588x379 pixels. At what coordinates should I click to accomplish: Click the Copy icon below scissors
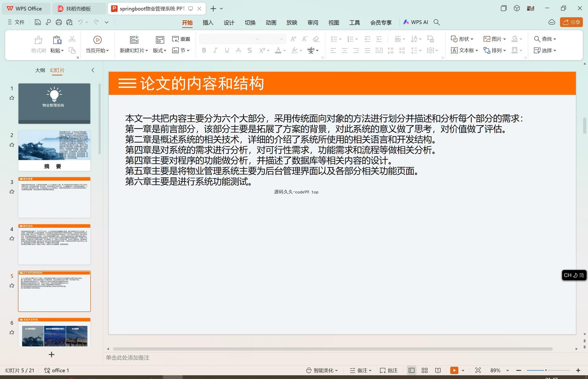72,50
